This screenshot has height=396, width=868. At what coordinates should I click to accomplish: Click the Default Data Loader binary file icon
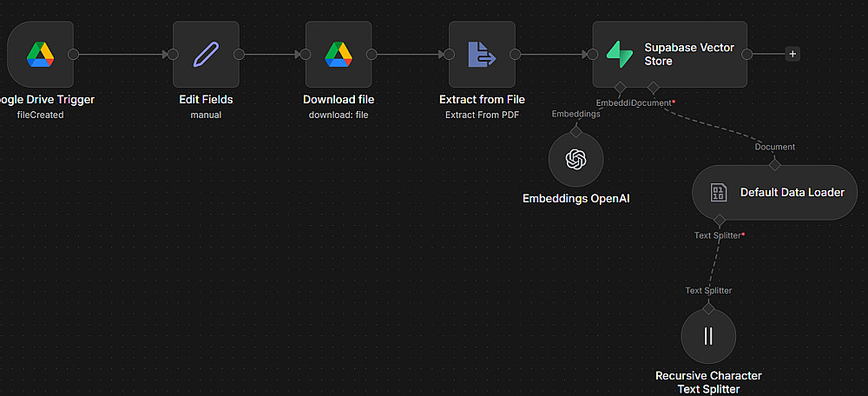click(719, 193)
